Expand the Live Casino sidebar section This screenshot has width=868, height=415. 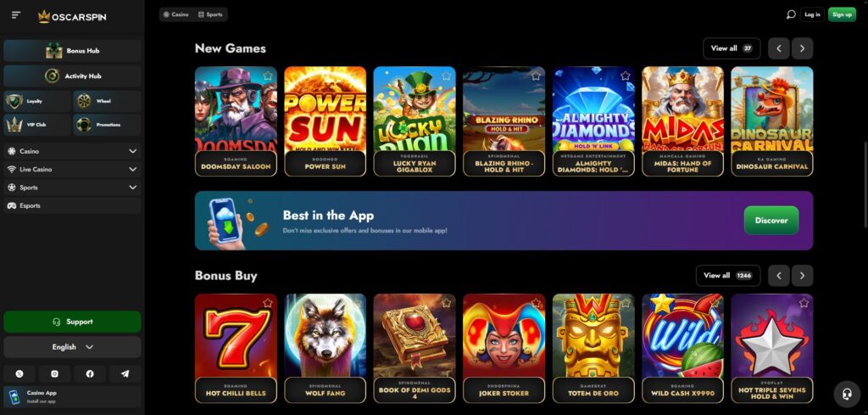(72, 170)
